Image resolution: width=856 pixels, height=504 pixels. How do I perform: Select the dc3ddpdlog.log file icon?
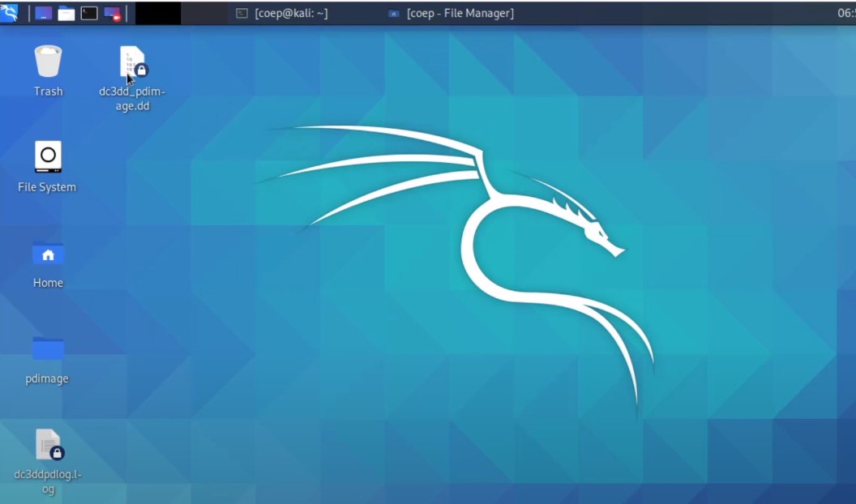pyautogui.click(x=49, y=444)
